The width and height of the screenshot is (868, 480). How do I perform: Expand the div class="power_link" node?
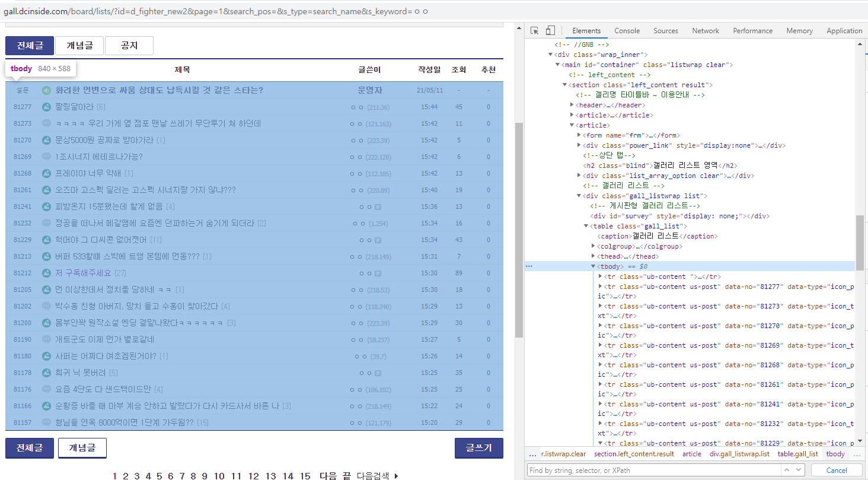[x=579, y=145]
